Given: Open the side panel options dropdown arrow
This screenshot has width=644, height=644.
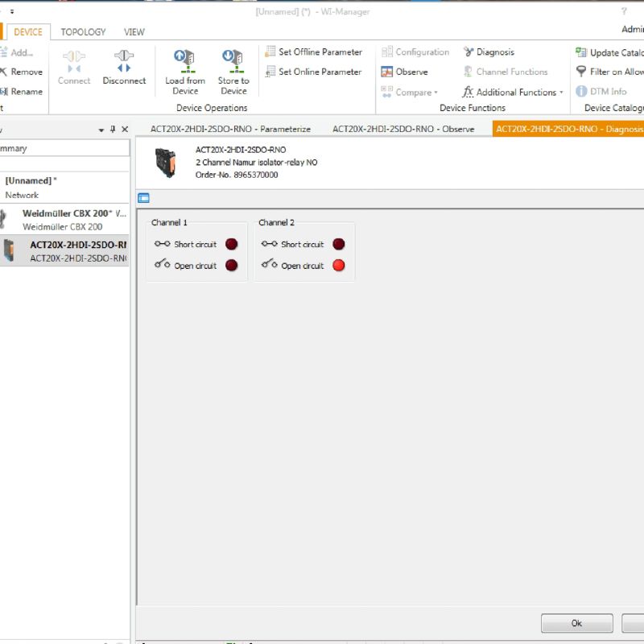Looking at the screenshot, I should (x=101, y=130).
